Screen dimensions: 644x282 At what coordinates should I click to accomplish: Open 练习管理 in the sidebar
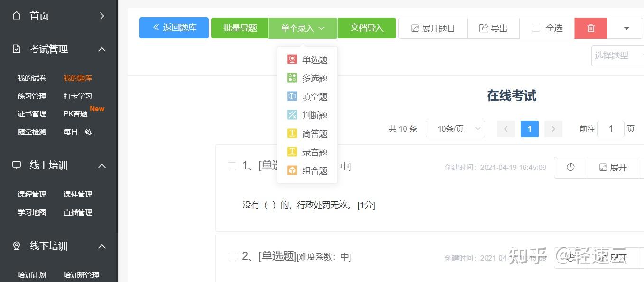(x=32, y=96)
